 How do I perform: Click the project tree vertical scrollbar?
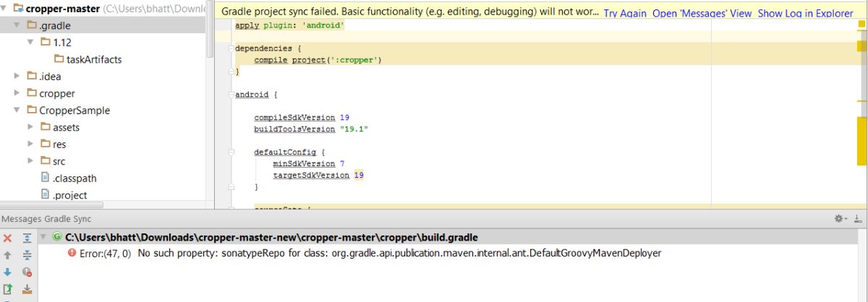[x=210, y=29]
